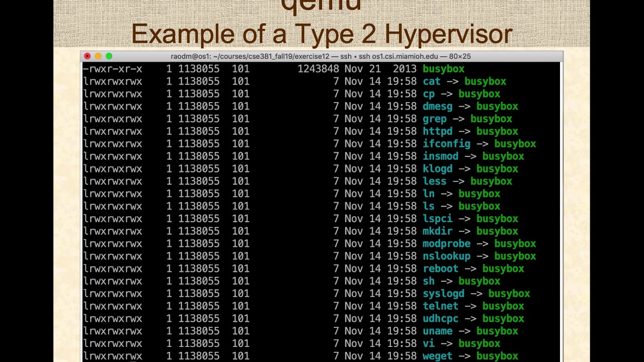The height and width of the screenshot is (362, 644).
Task: Click the 'httpd' symlink name
Action: click(x=437, y=131)
